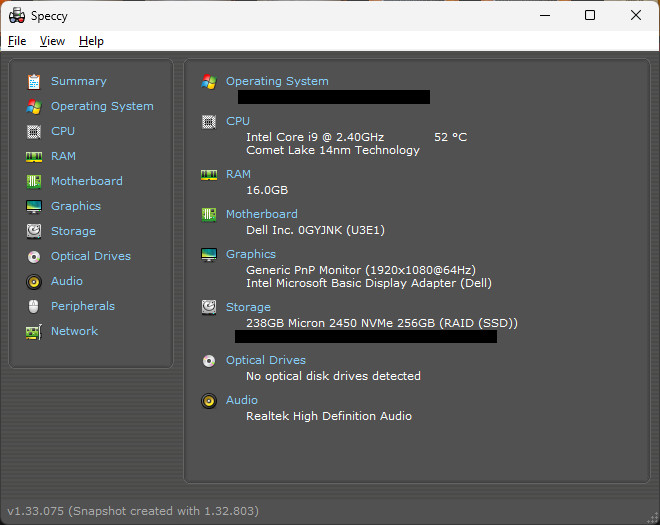Open the CPU label in sidebar
Screen dimensions: 660x525
(x=63, y=131)
